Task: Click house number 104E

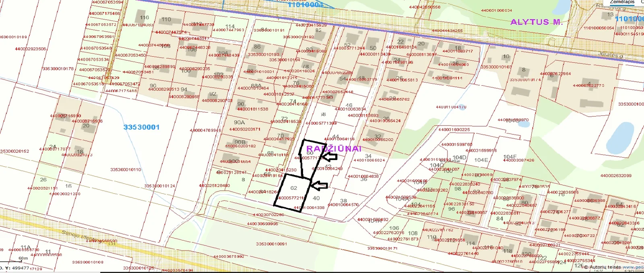Action: [481, 160]
